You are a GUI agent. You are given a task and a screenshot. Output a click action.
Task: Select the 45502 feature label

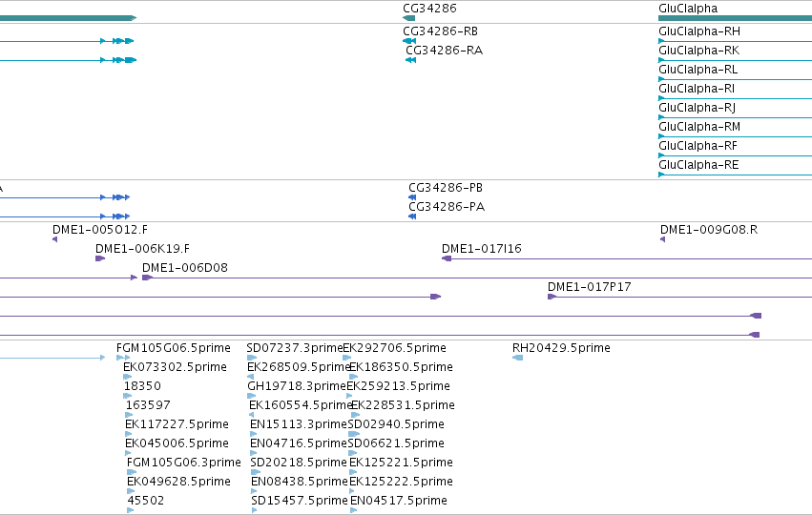146,501
